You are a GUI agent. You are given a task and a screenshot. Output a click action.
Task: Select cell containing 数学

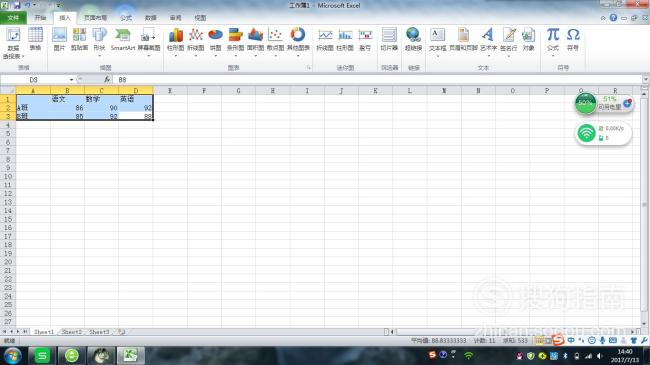click(x=101, y=99)
